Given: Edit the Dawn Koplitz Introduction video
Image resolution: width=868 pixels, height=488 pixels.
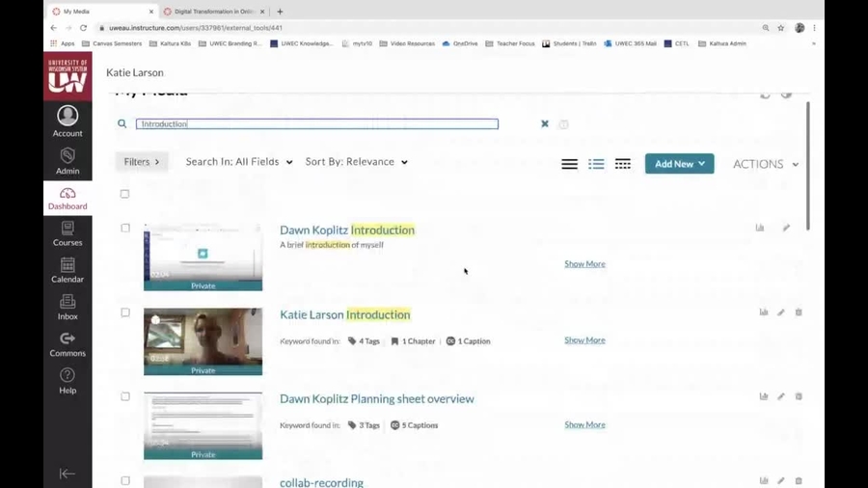Looking at the screenshot, I should pyautogui.click(x=786, y=229).
